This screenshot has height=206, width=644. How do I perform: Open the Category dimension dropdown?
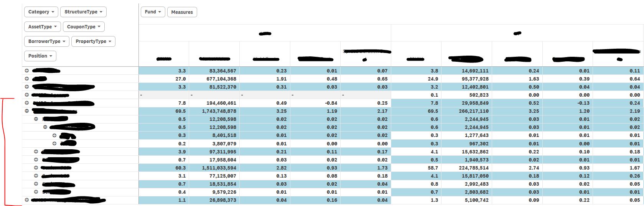[x=41, y=12]
